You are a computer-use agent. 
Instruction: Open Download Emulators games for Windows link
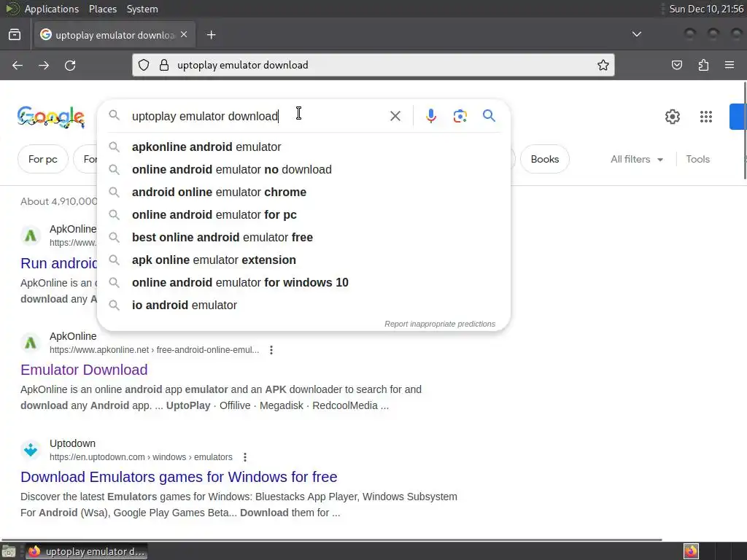179,477
